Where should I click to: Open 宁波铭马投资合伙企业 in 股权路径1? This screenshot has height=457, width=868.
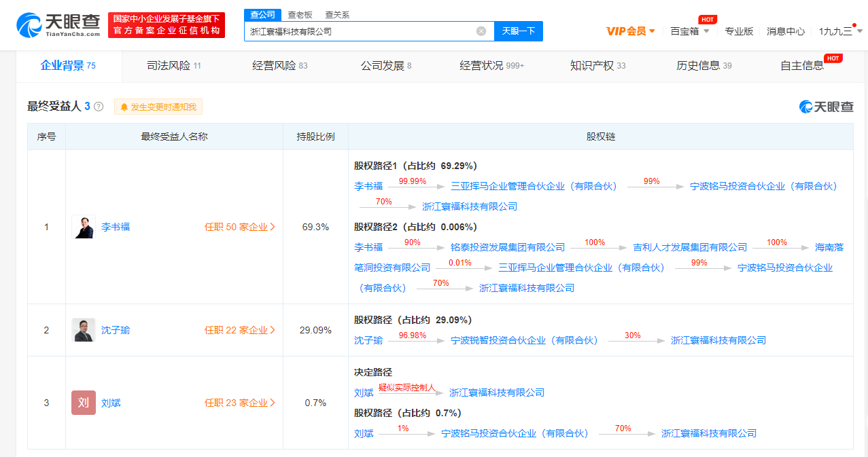click(x=763, y=186)
